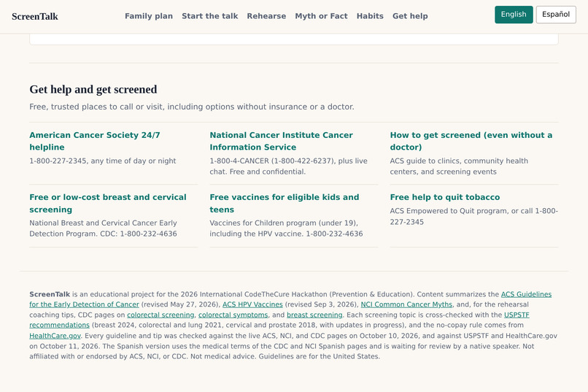Select Myth or Fact in navigation
Viewport: 588px width, 392px height.
point(321,16)
